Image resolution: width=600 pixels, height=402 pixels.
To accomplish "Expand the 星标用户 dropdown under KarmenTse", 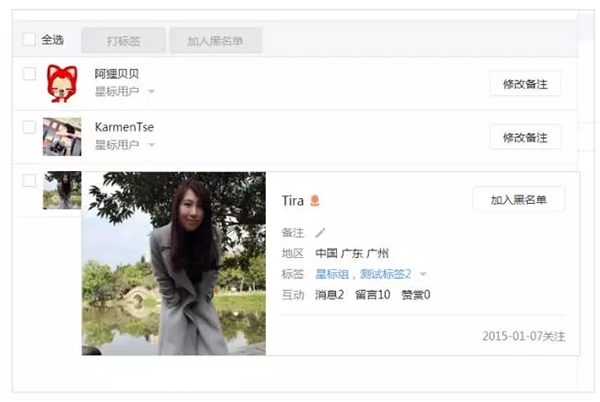I will pos(152,145).
